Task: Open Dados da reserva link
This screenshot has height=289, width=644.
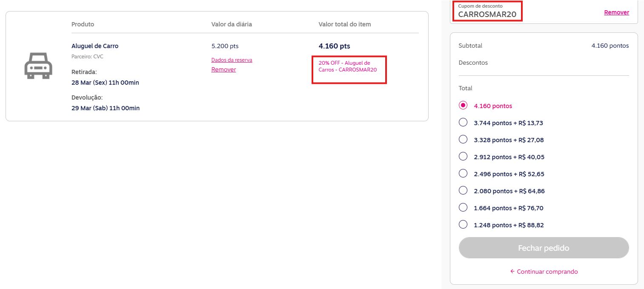Action: point(232,60)
